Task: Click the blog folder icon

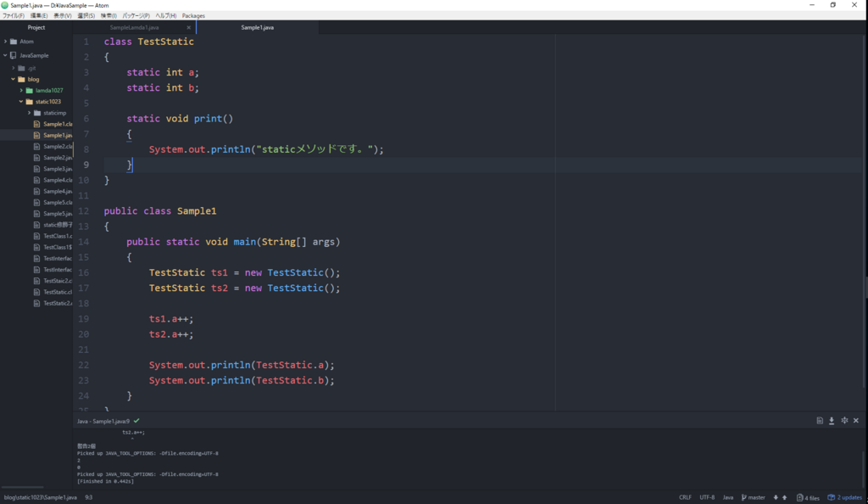Action: coord(21,79)
